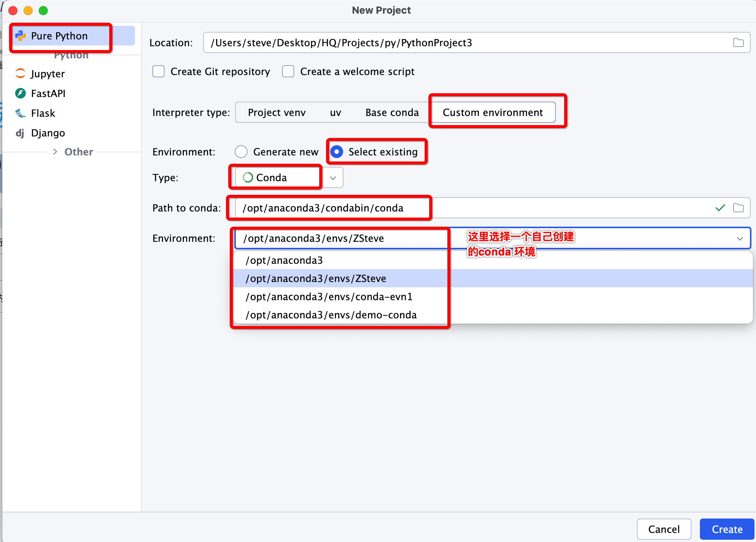
Task: Choose the Generate new radio button
Action: pos(241,152)
